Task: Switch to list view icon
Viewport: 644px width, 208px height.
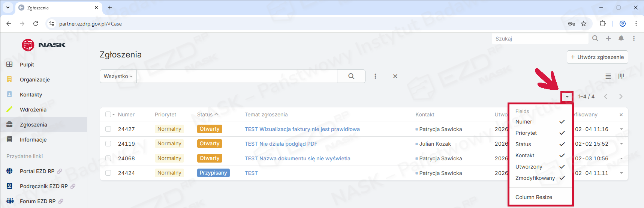Action: (608, 76)
